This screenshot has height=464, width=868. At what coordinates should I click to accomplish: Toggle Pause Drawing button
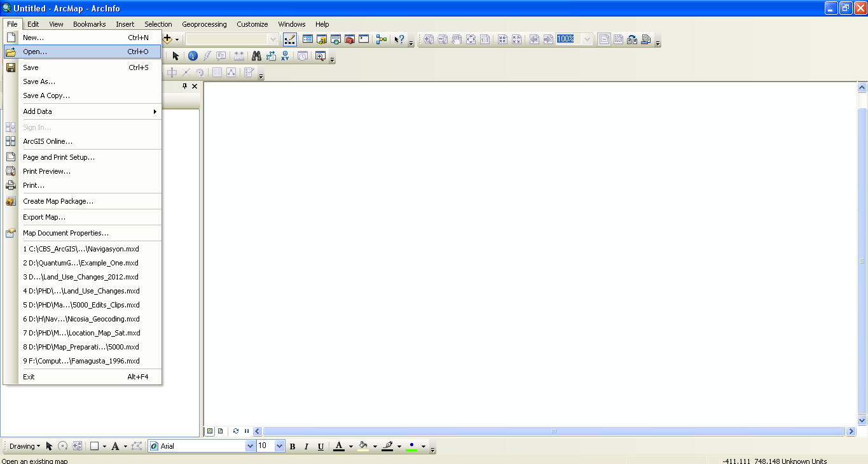pos(247,431)
